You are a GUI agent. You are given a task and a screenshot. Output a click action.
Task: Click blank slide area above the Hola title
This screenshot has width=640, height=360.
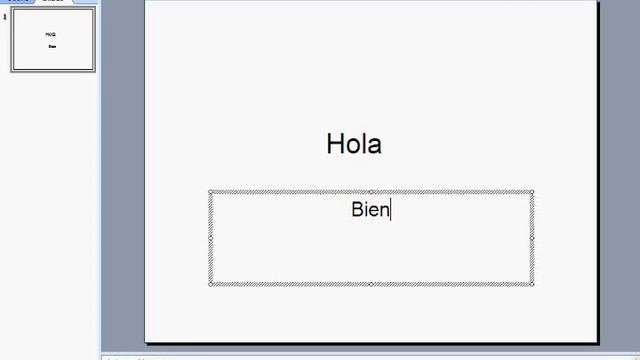[x=371, y=61]
